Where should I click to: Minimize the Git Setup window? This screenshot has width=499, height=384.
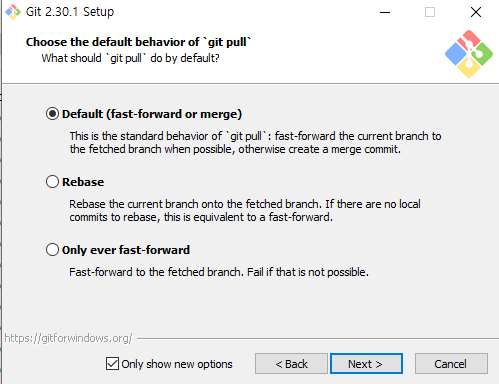[x=385, y=12]
